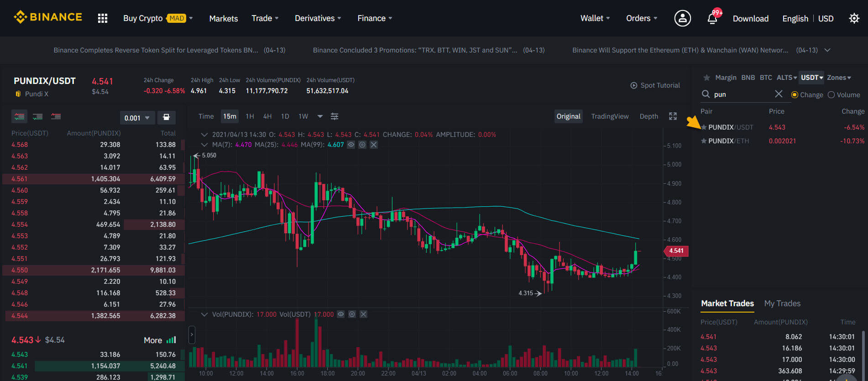Open the Trade menu dropdown

265,18
